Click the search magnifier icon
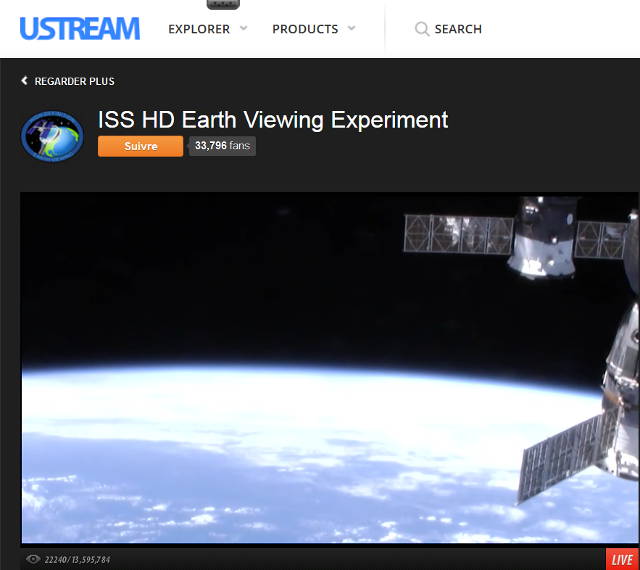 point(422,29)
